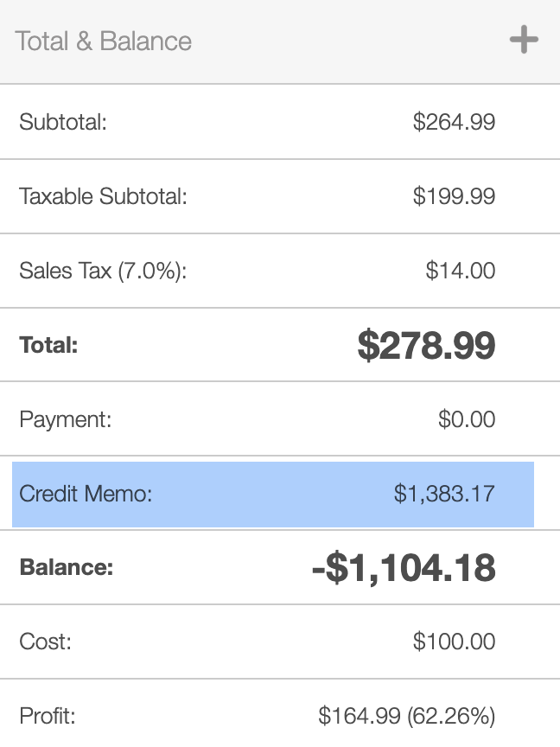
Task: Click the Cost label
Action: [45, 642]
